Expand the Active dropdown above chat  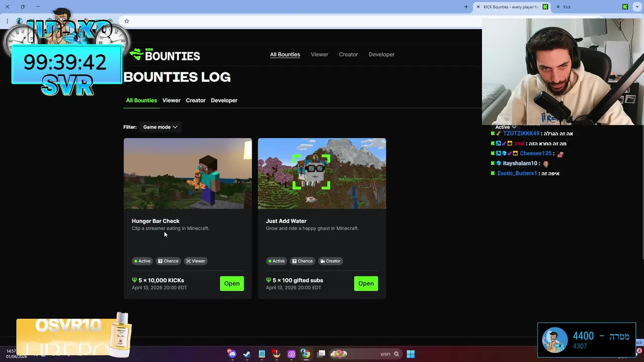pos(506,127)
